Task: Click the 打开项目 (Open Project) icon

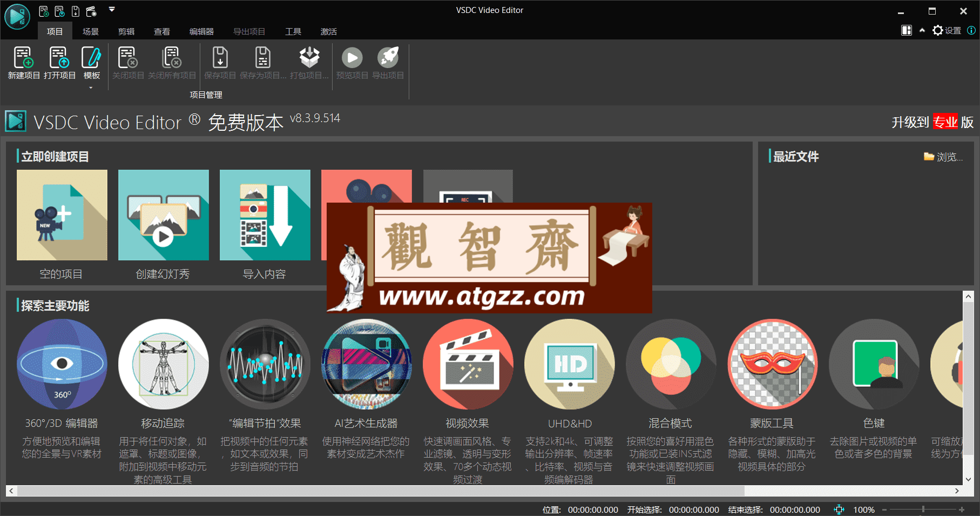Action: [59, 57]
